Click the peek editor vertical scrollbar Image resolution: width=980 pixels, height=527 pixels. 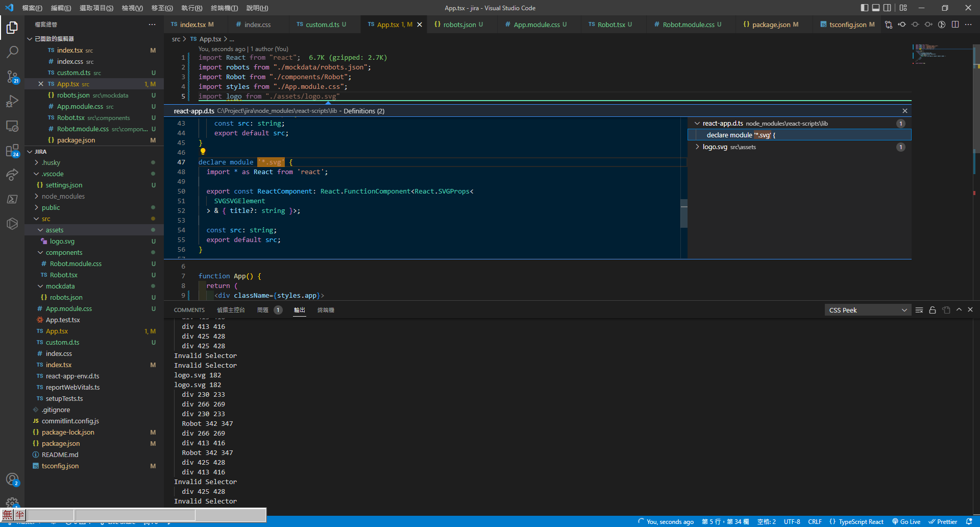click(684, 213)
